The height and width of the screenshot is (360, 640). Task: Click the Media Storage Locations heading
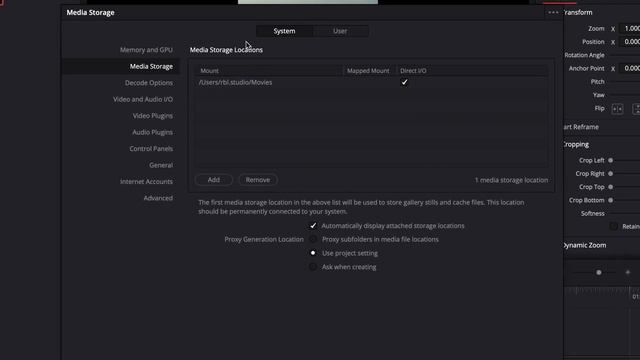coord(226,50)
